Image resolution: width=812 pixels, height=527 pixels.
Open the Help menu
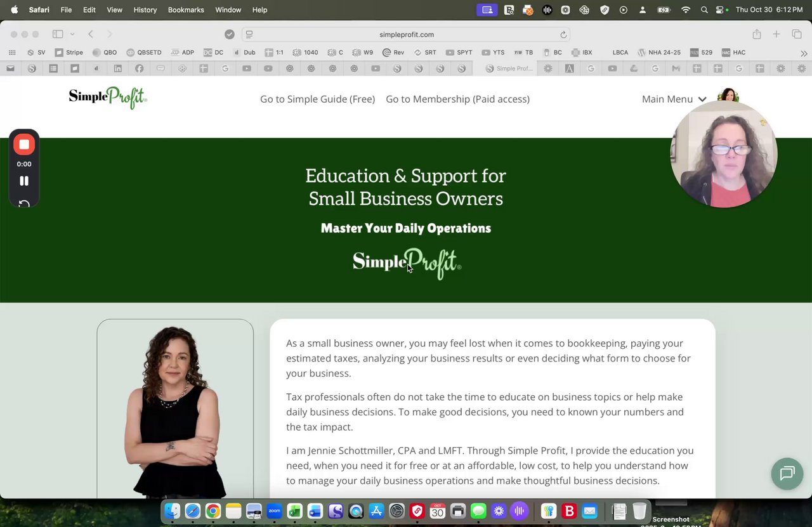coord(259,10)
